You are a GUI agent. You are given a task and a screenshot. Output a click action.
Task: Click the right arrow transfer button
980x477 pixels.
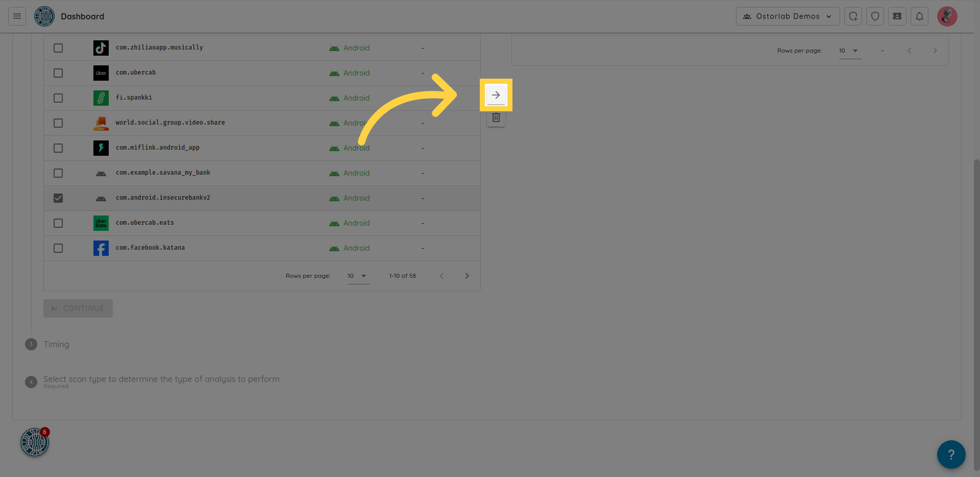[x=496, y=95]
